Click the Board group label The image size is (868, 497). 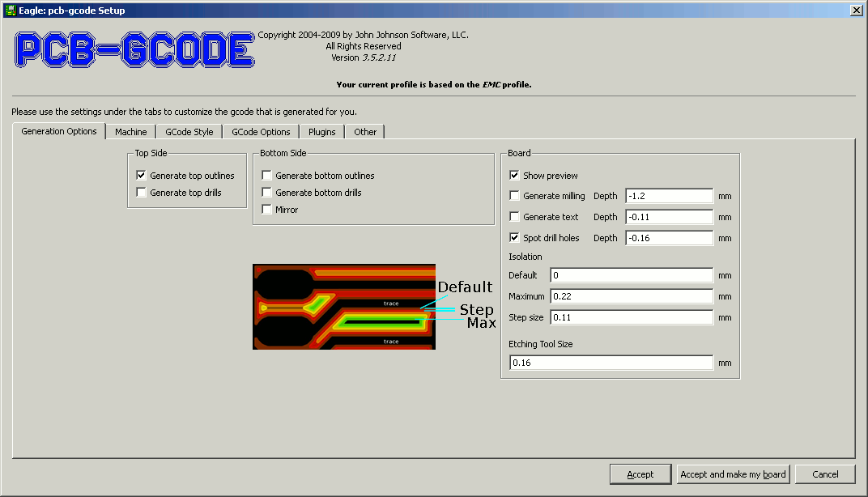pos(519,153)
